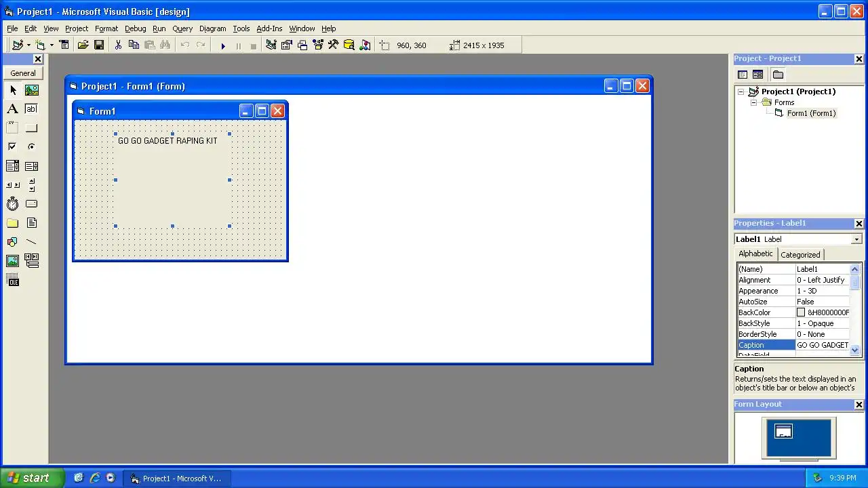Collapse the Project1 (Project1) tree node
This screenshot has height=488, width=868.
click(x=741, y=91)
